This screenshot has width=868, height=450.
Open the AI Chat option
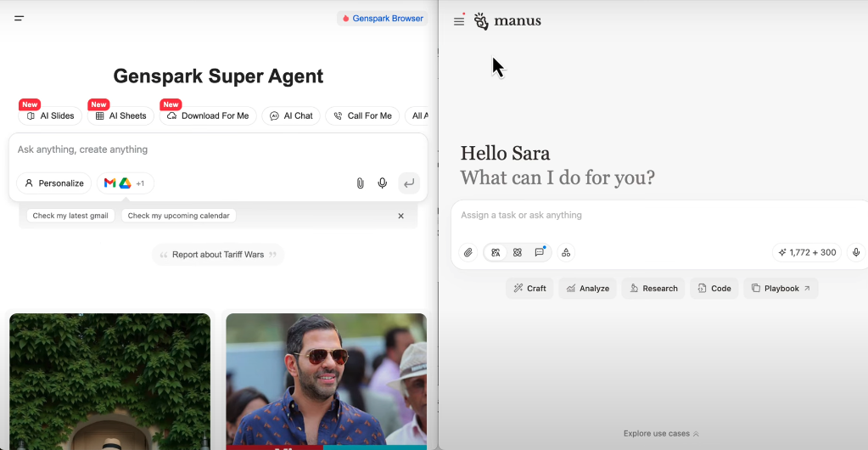coord(291,115)
